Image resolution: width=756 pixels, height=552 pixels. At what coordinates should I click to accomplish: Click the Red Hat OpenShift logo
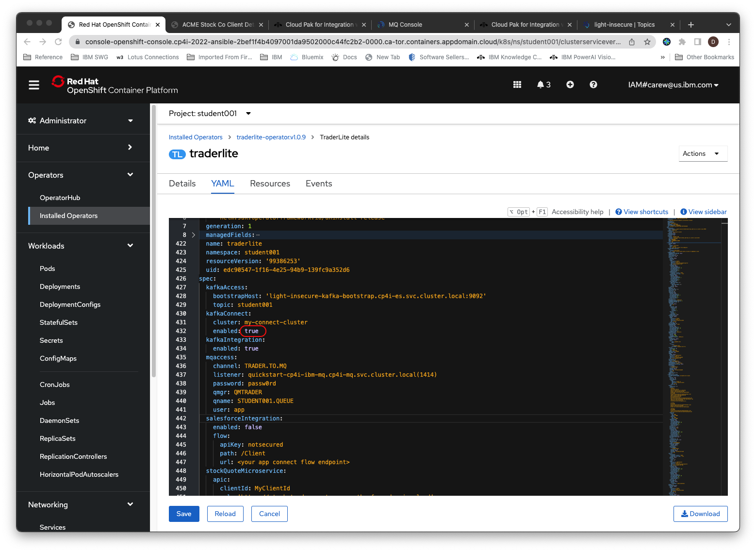coord(115,85)
